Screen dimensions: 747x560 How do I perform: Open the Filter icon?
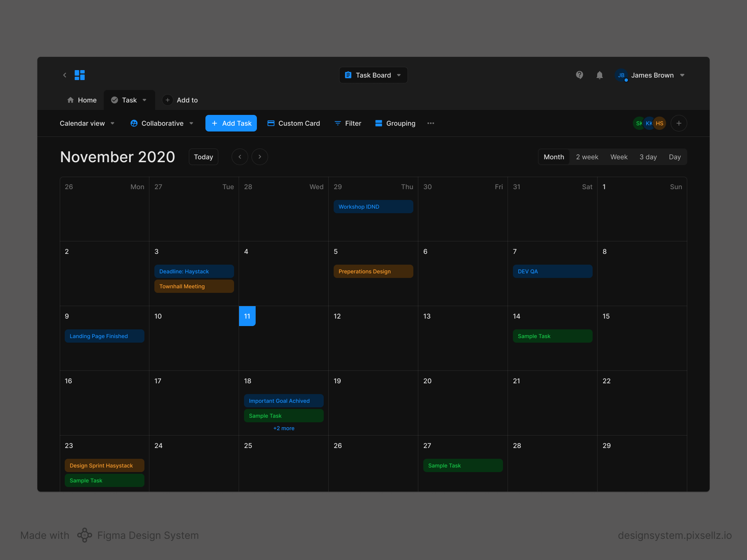point(337,123)
